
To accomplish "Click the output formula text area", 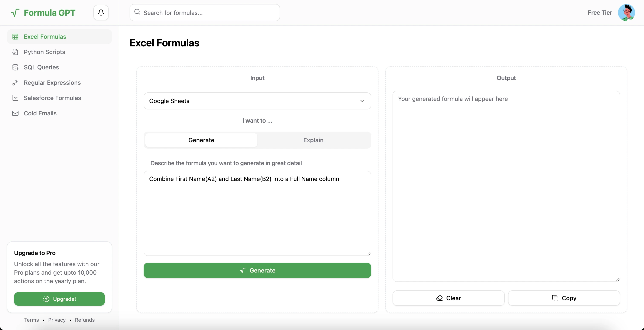I will 506,186.
